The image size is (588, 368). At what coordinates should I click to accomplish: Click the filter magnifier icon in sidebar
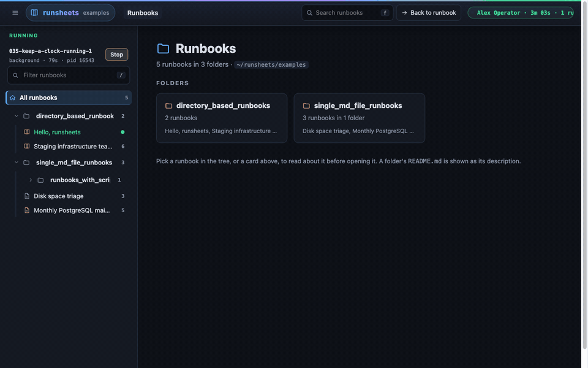tap(15, 75)
